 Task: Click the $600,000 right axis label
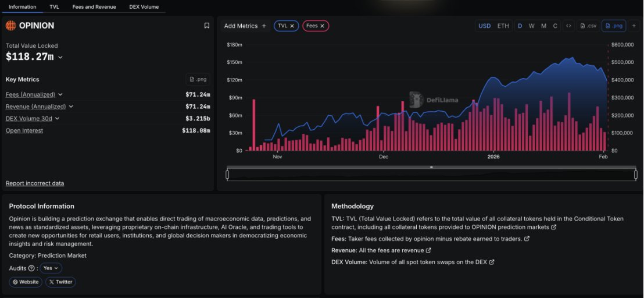tap(622, 44)
